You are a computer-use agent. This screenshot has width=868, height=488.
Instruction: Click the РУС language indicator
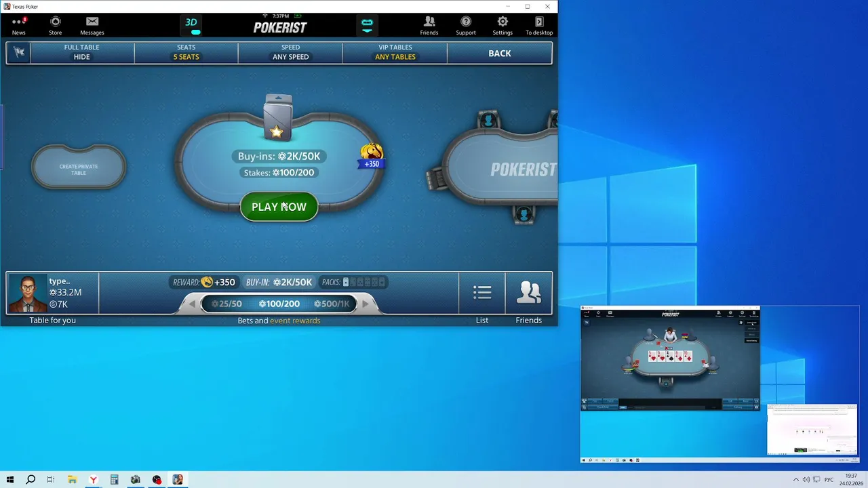[x=829, y=480]
